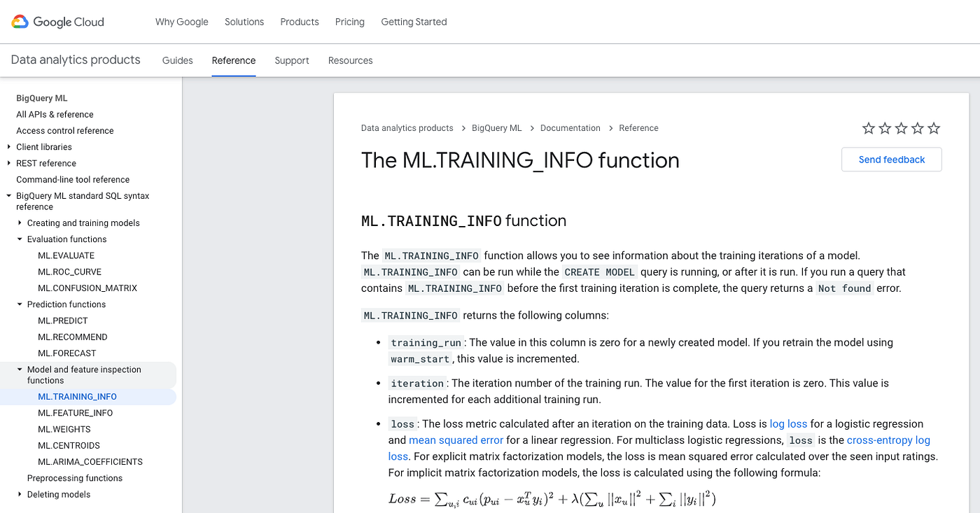This screenshot has height=513, width=980.
Task: Go to Data analytics products breadcrumb
Action: (407, 128)
